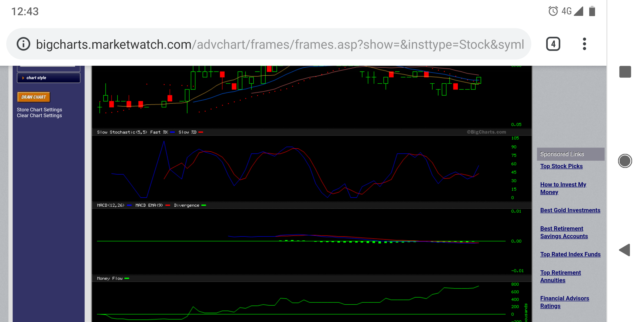This screenshot has height=322, width=644.
Task: Open Top Retirement Annuities link
Action: click(x=560, y=276)
